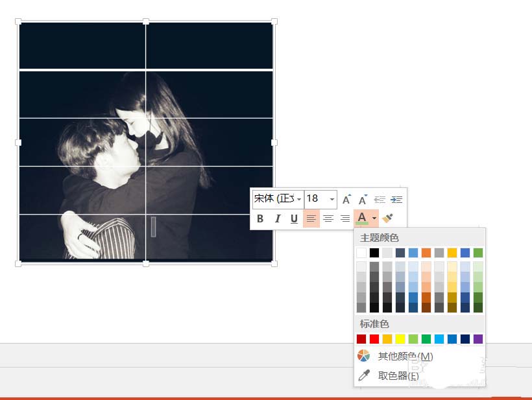This screenshot has height=400, width=532.
Task: Pick gold theme color swatch in top row
Action: [452, 253]
